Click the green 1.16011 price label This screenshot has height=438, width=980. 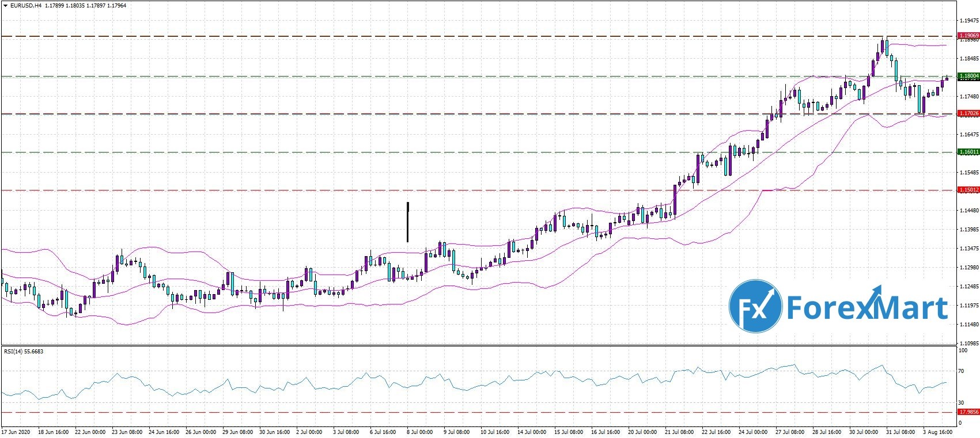pos(968,152)
